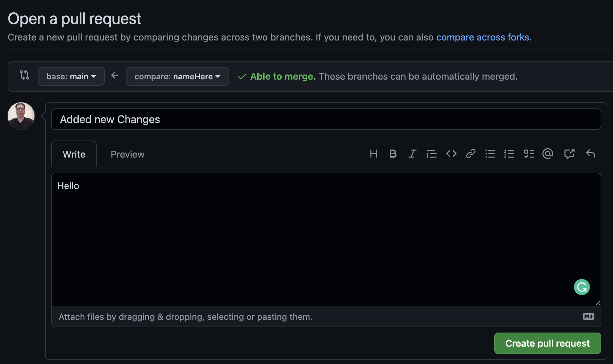613x364 pixels.
Task: Toggle Bold text formatting
Action: (393, 154)
